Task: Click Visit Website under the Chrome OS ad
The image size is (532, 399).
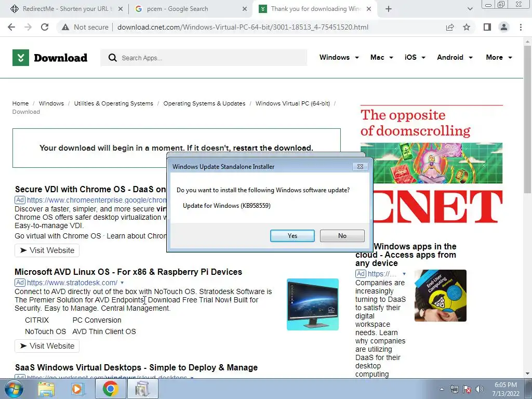Action: (x=47, y=250)
